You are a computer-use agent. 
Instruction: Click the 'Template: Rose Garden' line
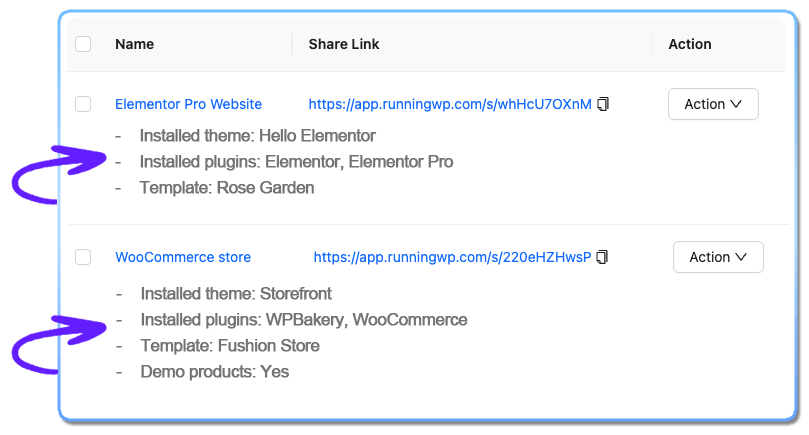point(226,188)
